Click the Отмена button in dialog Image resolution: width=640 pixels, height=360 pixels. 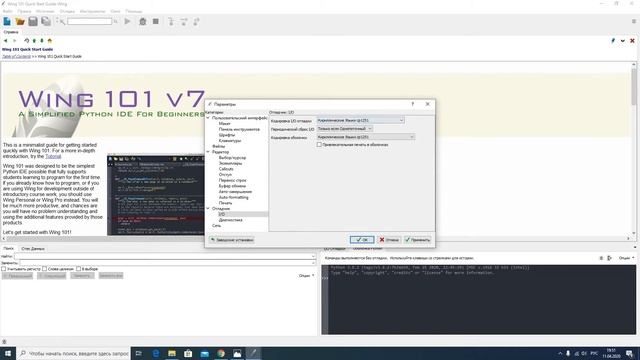(389, 240)
